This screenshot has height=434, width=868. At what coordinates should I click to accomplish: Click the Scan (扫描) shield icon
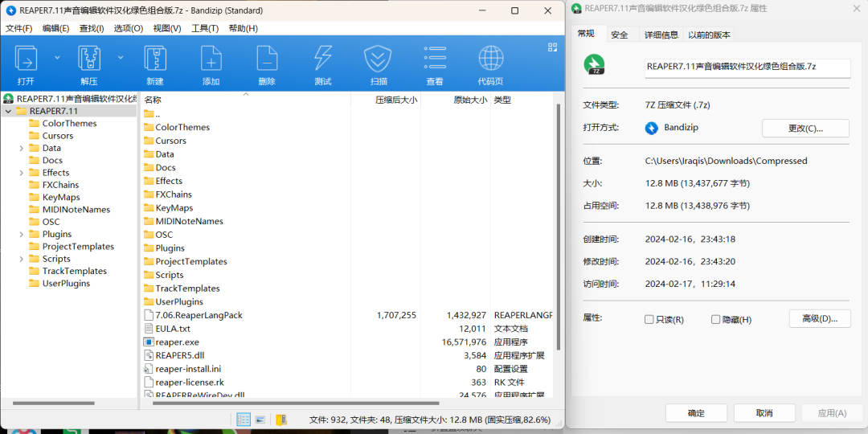(379, 58)
